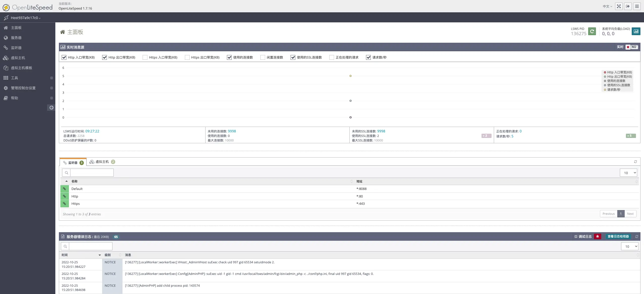Click the 查看日志检视器 button

(x=618, y=236)
